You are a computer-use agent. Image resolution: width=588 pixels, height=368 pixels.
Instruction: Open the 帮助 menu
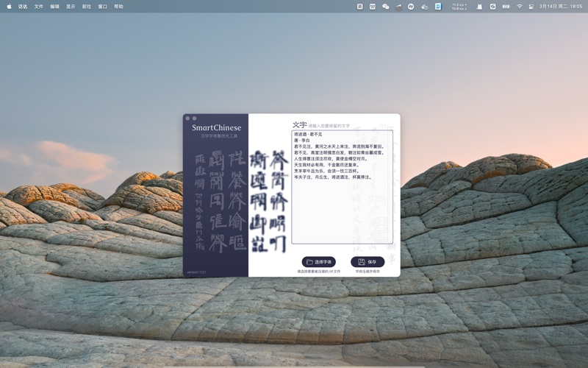click(x=118, y=7)
